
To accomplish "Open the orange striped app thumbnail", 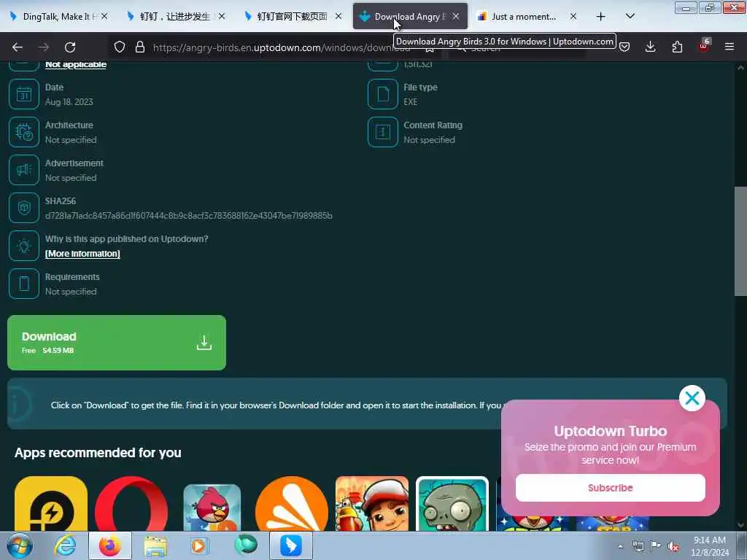I will pyautogui.click(x=292, y=504).
